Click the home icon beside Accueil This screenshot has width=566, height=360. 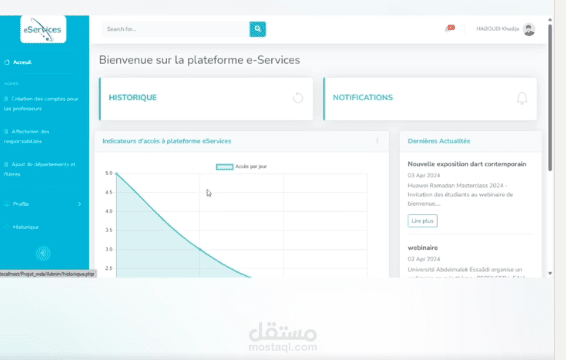7,62
